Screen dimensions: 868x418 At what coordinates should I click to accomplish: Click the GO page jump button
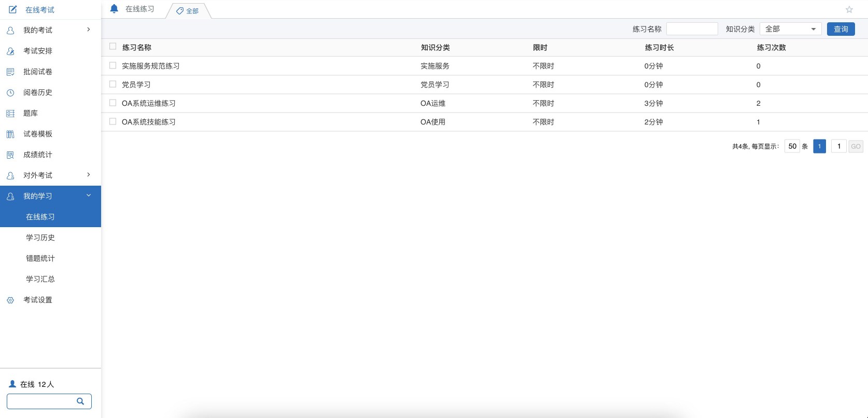(x=856, y=146)
